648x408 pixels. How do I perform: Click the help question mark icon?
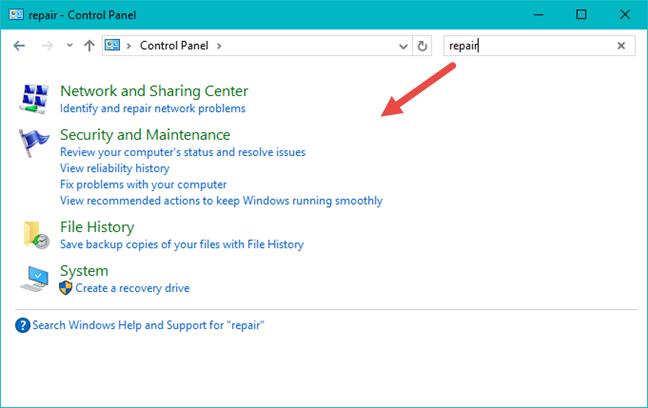tap(23, 325)
